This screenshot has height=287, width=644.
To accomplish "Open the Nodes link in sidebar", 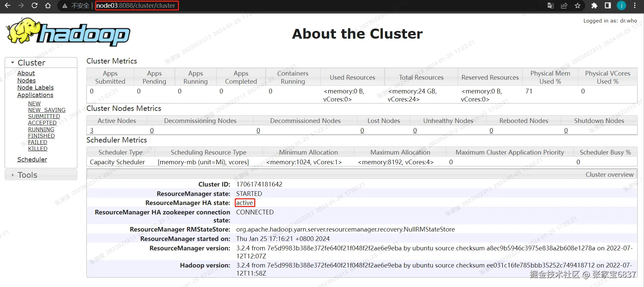I will 26,81.
